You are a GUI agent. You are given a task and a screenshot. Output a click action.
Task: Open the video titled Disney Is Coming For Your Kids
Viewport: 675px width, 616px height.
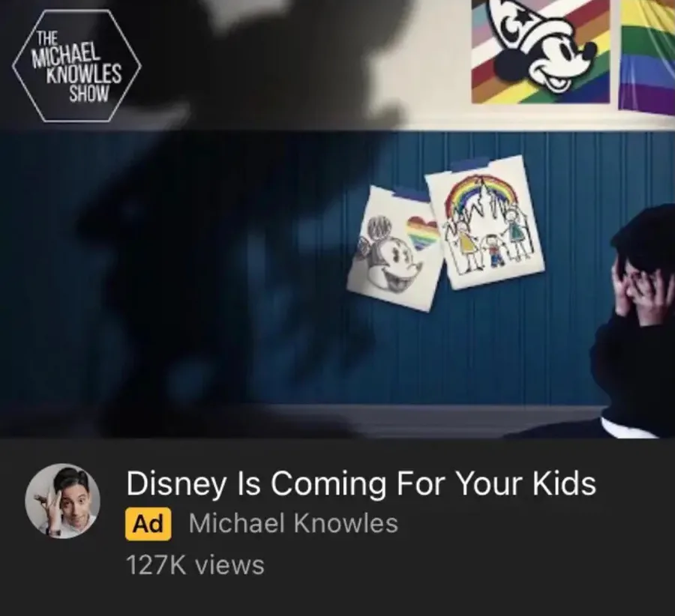tap(361, 483)
